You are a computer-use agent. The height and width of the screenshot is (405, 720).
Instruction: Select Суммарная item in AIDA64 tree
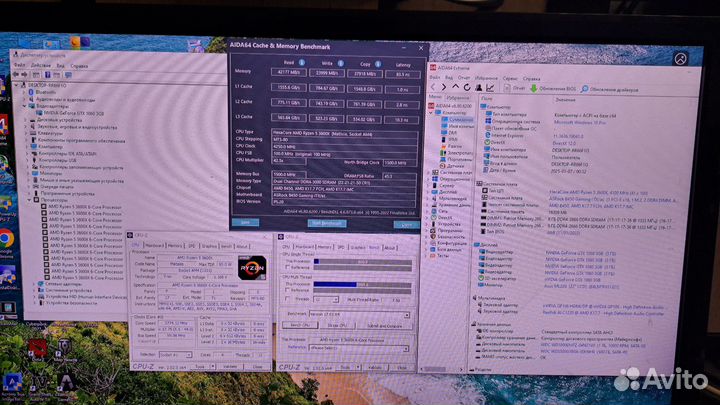(457, 119)
